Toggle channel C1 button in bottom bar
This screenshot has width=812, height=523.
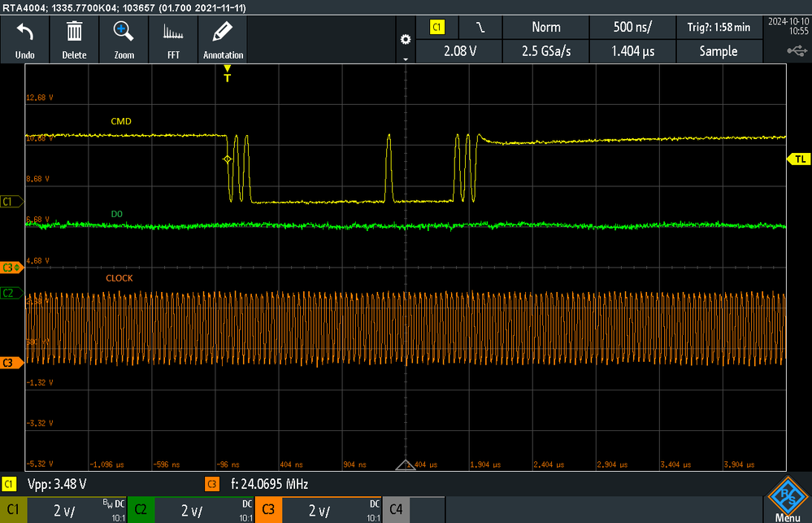pos(13,510)
